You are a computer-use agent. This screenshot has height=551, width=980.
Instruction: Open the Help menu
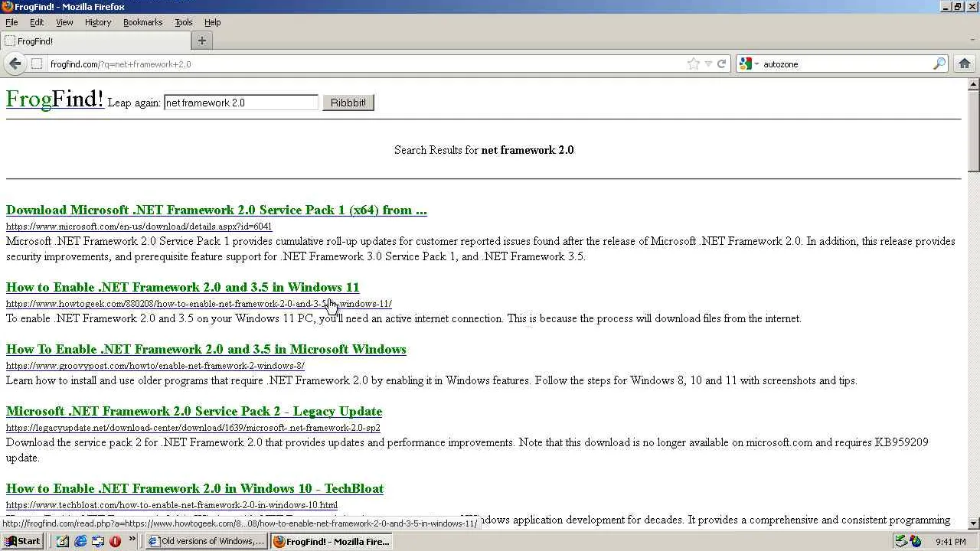coord(213,22)
